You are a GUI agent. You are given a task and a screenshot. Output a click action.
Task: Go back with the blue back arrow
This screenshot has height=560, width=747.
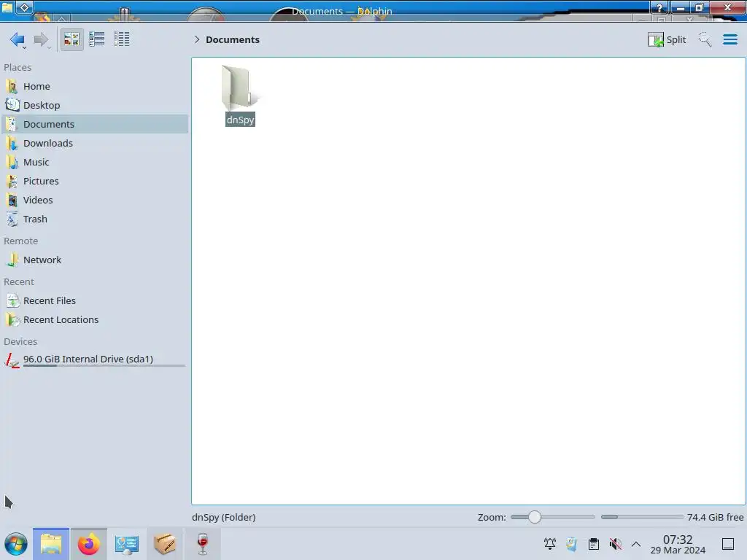(x=18, y=39)
